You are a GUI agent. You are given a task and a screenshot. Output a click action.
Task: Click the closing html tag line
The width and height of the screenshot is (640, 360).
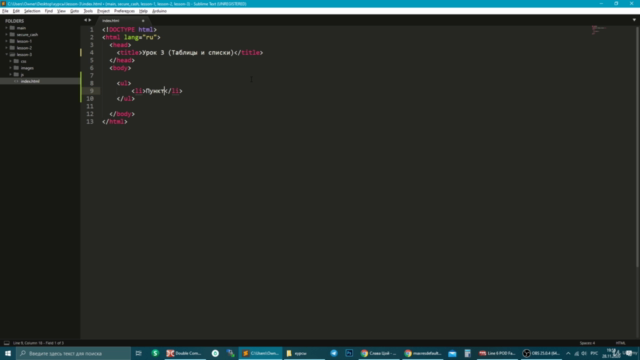click(x=115, y=122)
